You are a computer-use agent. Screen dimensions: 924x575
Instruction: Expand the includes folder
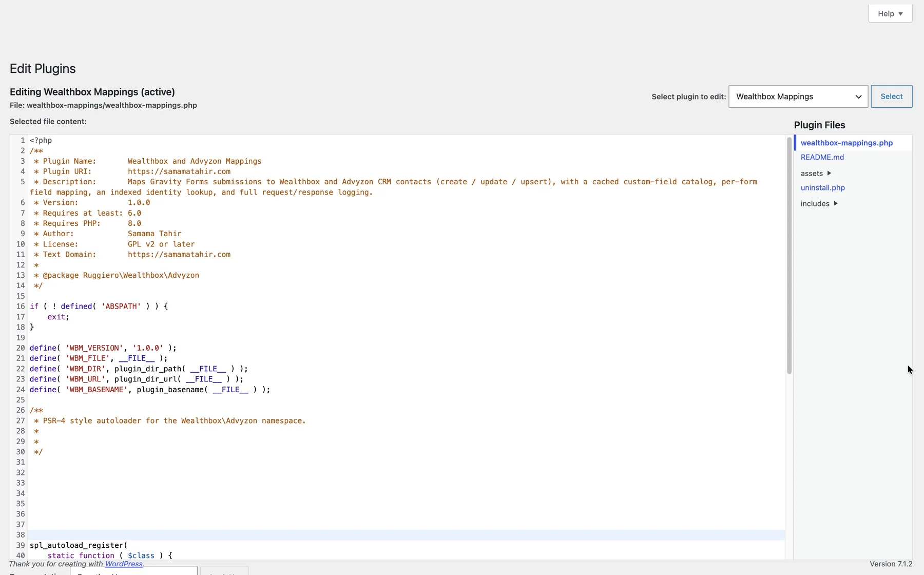pyautogui.click(x=819, y=204)
